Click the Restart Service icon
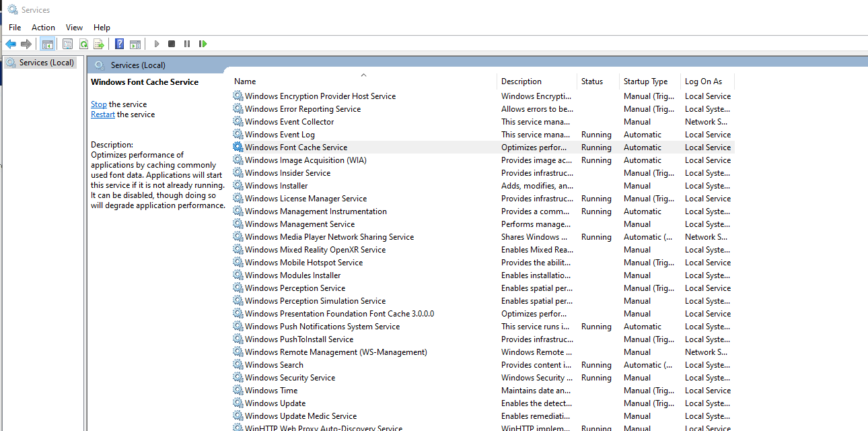Screen dimensions: 868x431 pos(203,44)
